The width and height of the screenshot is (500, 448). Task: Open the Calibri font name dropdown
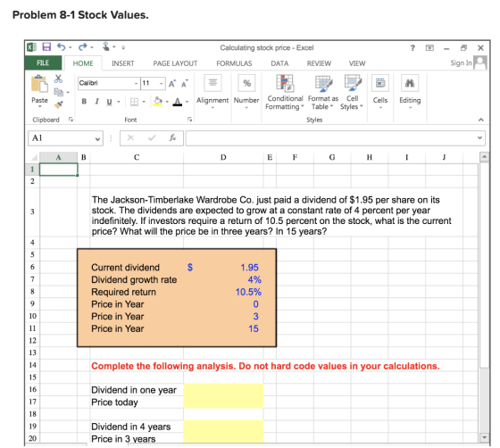[x=136, y=84]
